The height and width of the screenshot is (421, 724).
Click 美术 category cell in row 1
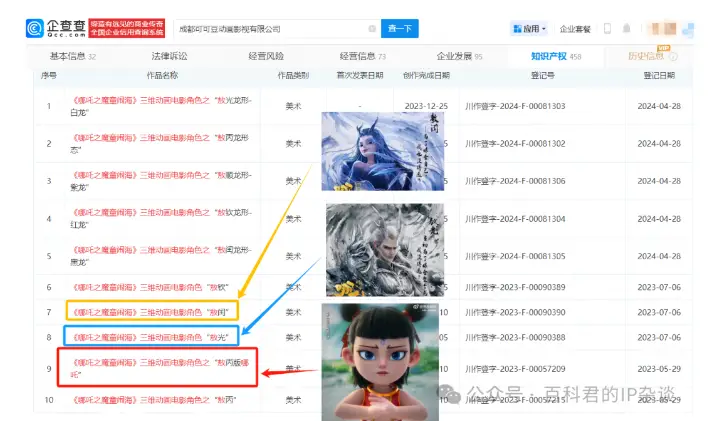coord(293,106)
